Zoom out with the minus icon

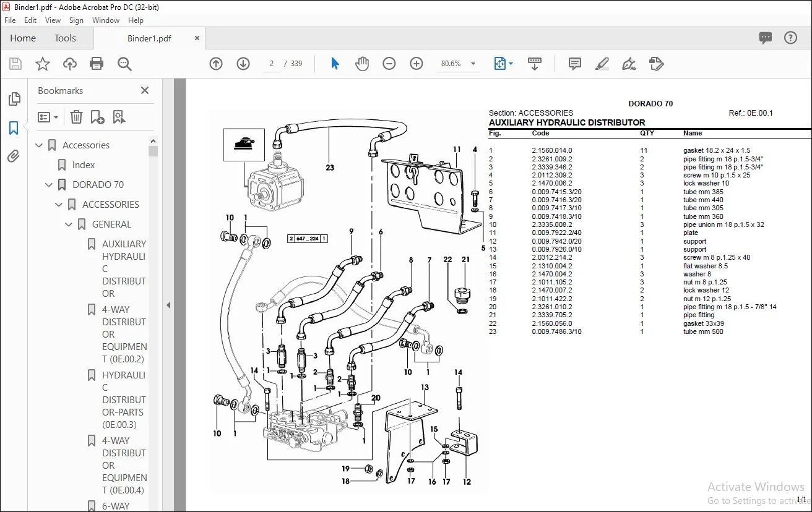click(389, 64)
